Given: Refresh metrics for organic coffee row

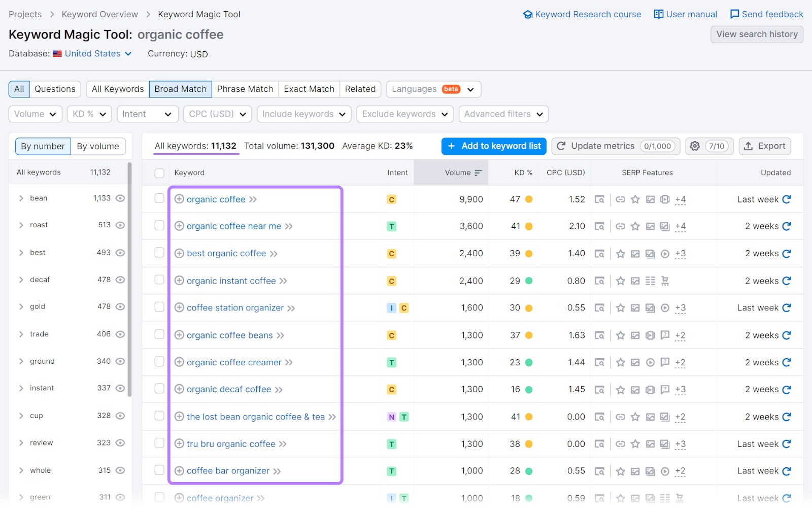Looking at the screenshot, I should 787,199.
